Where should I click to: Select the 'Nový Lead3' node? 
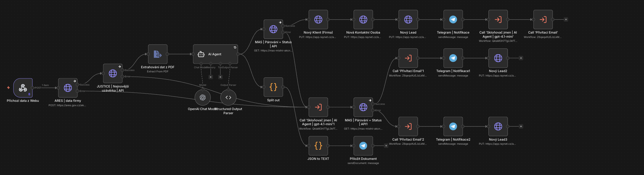pos(498,127)
